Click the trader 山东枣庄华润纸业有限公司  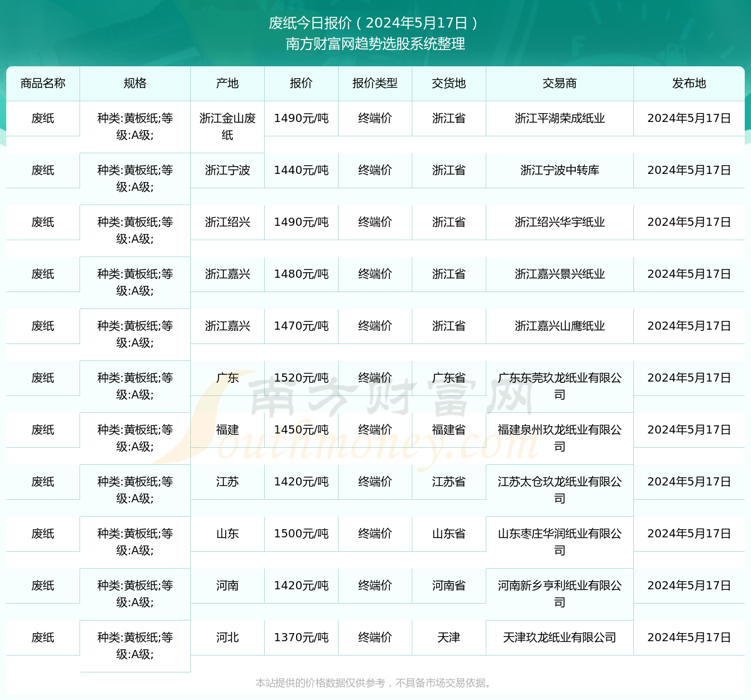[x=559, y=542]
